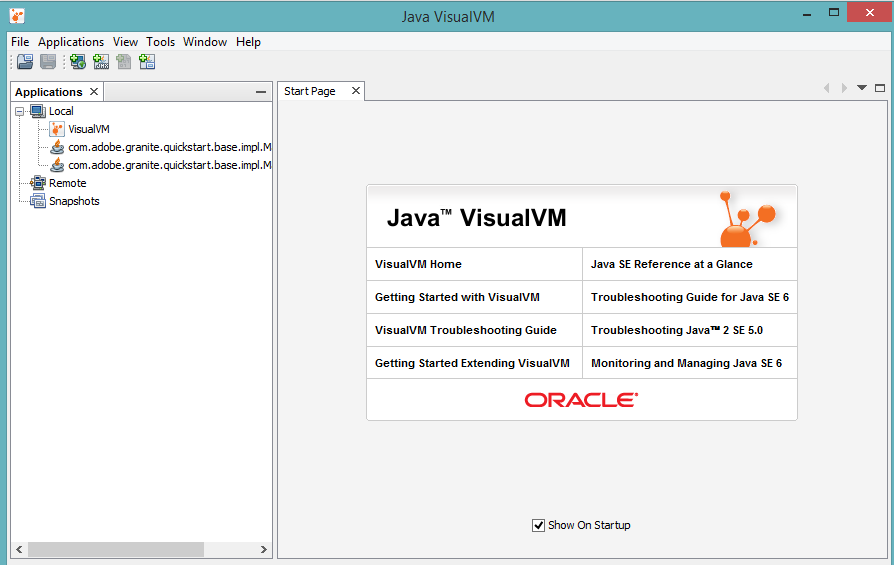Uncheck Show On Startup checkbox
The height and width of the screenshot is (565, 894).
click(x=538, y=525)
